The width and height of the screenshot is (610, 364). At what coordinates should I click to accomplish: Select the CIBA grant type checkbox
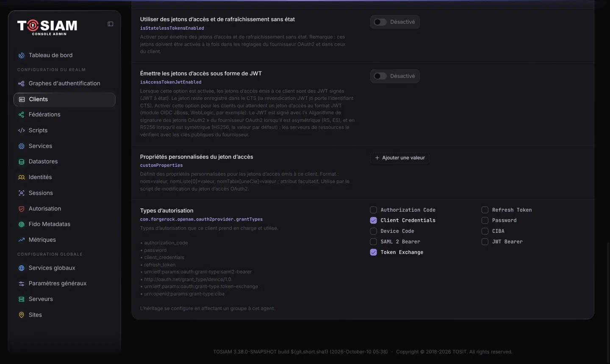[485, 231]
